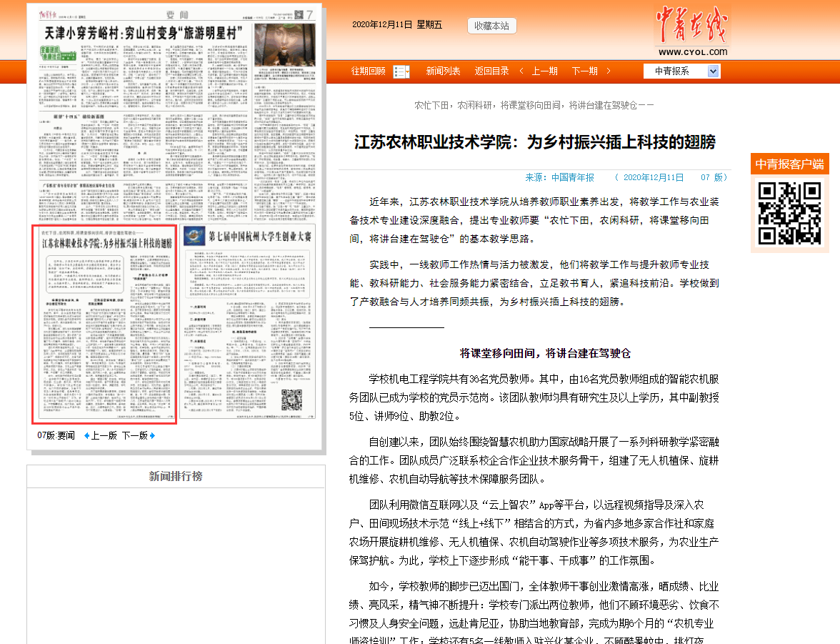Go to the previous issue via 上一期
The height and width of the screenshot is (644, 840).
coord(544,71)
